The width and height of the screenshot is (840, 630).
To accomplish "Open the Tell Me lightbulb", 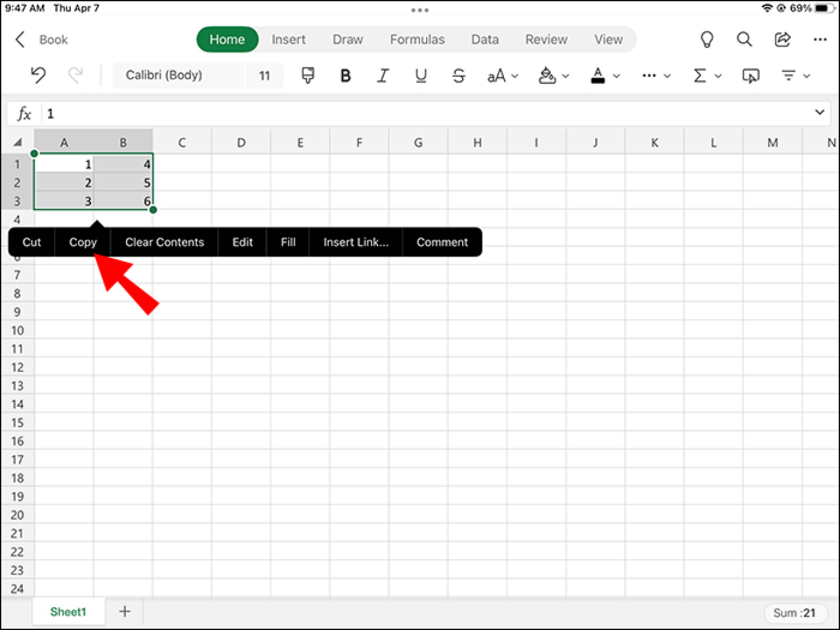I will click(x=706, y=39).
